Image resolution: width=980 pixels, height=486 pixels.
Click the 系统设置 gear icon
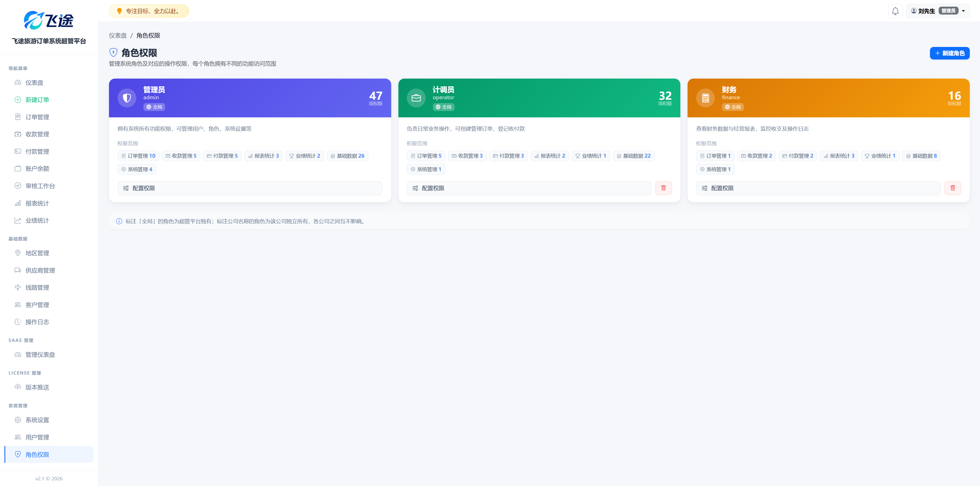18,420
